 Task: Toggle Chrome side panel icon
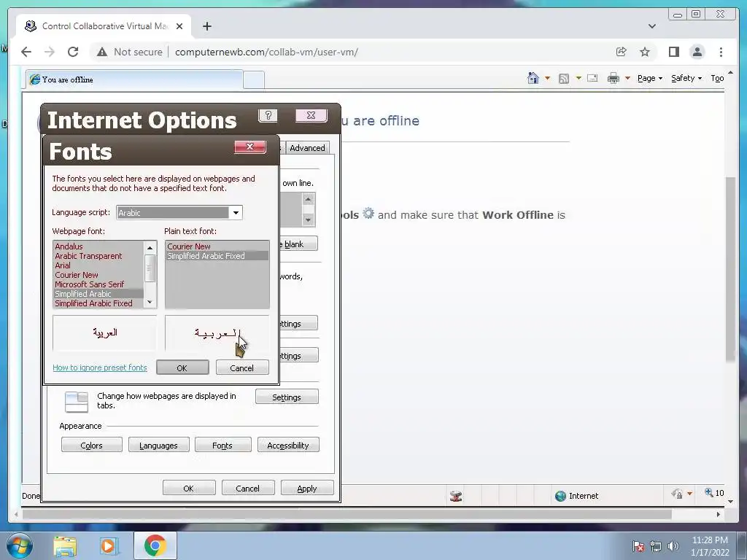coord(673,52)
